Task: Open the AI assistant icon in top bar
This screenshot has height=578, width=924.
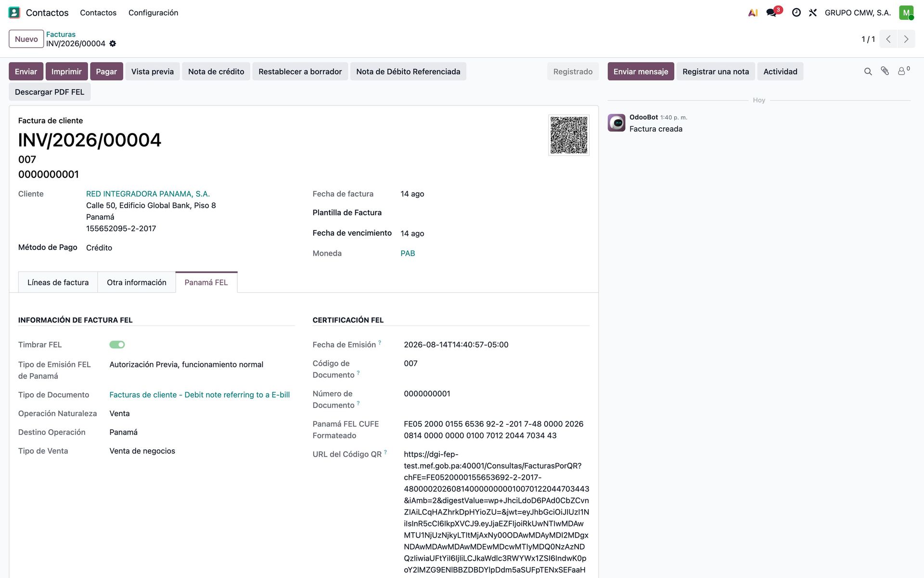Action: [753, 13]
